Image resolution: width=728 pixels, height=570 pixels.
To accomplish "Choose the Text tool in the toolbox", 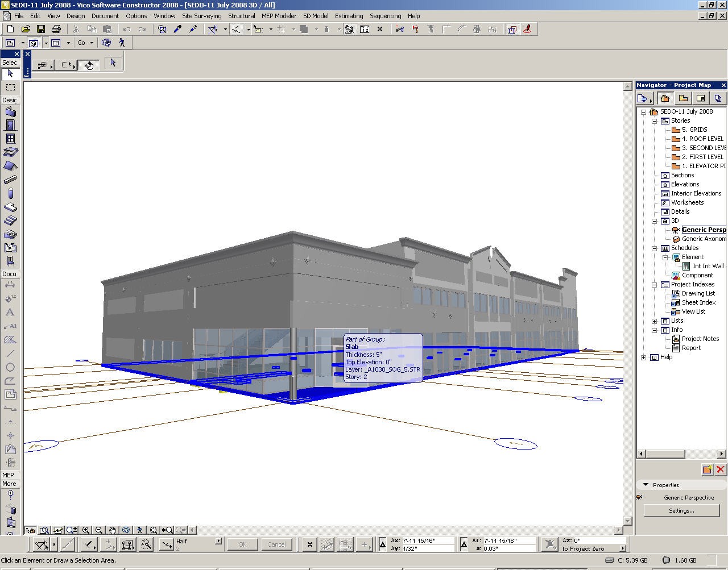I will (10, 313).
